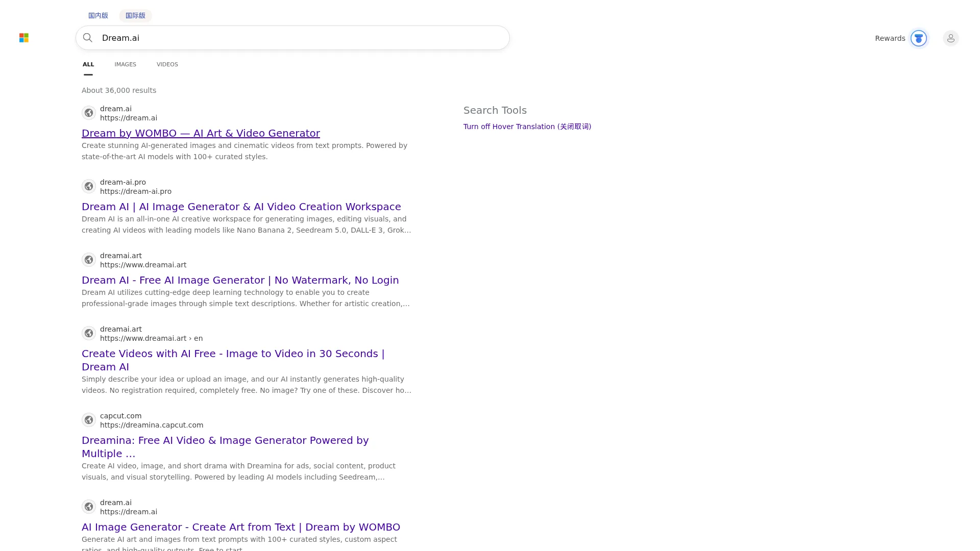Screen dimensions: 980x551
Task: Click snippet 'Create AI video, image, and short drama'
Action: click(238, 471)
